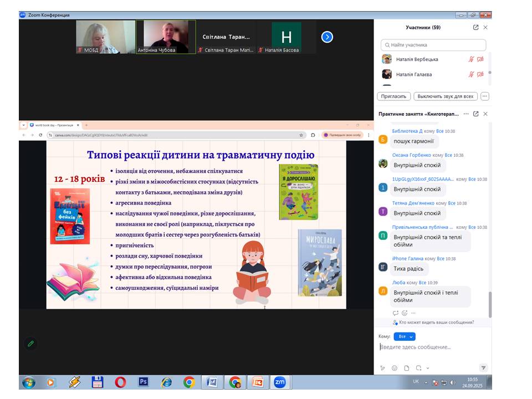Click Найти участника search field
Image resolution: width=532 pixels, height=399 pixels.
[x=433, y=45]
